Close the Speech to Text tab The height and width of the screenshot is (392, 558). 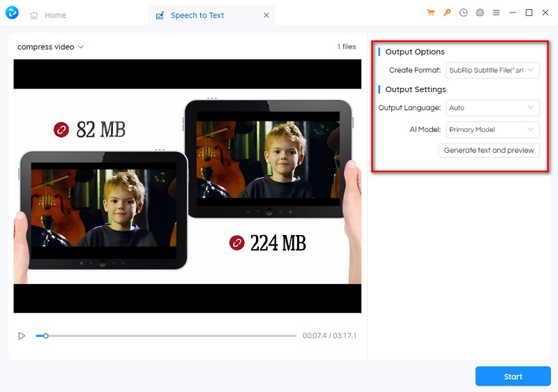pos(266,15)
